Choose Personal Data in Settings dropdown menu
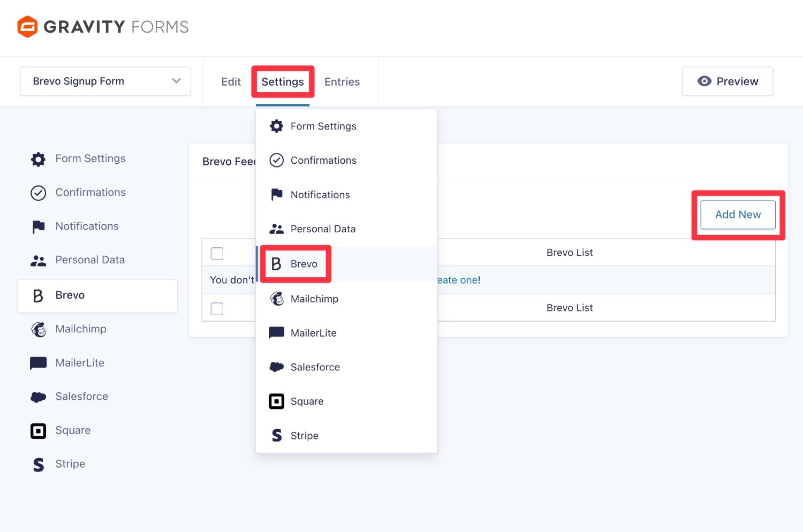 coord(346,229)
